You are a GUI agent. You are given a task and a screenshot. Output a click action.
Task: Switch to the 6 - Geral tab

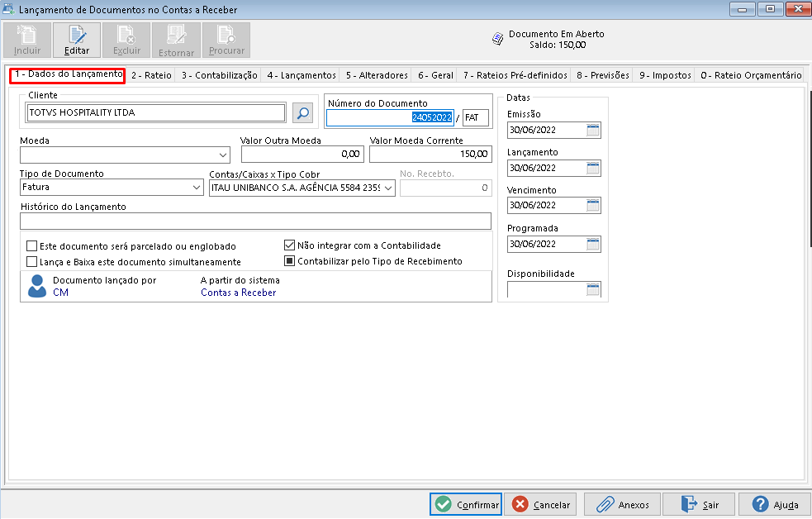(435, 75)
